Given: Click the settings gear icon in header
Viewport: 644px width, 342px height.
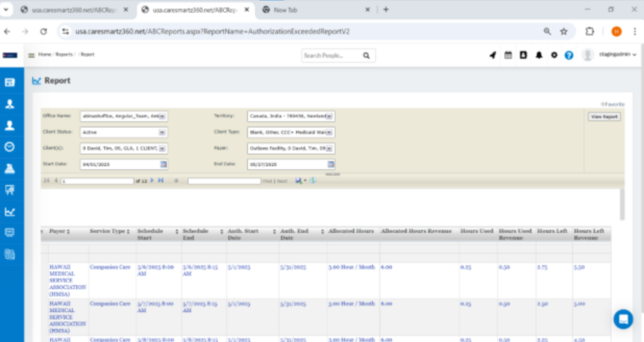Looking at the screenshot, I should (554, 55).
